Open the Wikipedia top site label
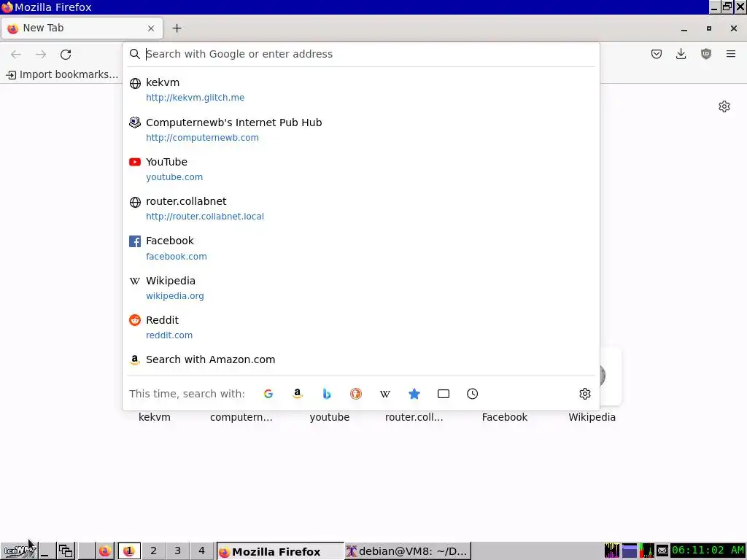Viewport: 747px width, 560px height. click(592, 417)
